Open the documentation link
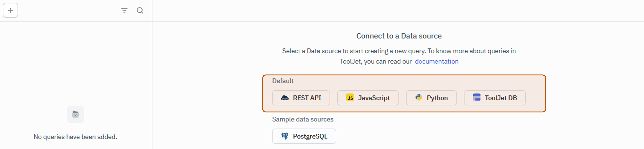Image resolution: width=644 pixels, height=149 pixels. 436,61
